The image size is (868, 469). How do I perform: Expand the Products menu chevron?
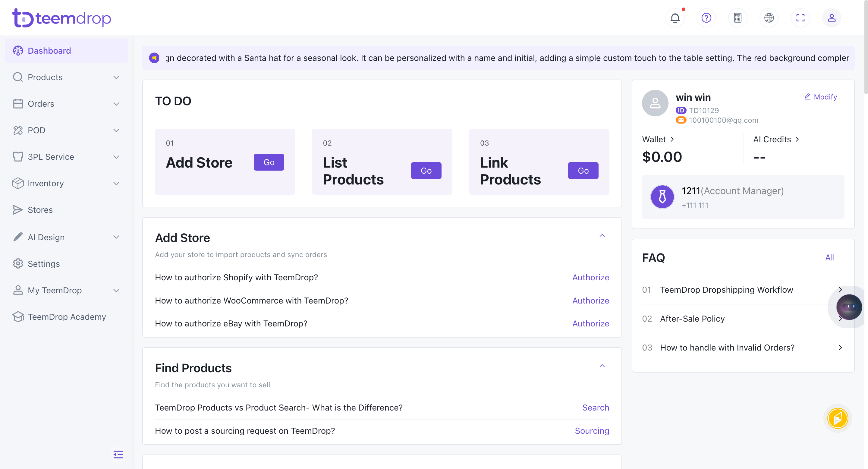pyautogui.click(x=116, y=77)
